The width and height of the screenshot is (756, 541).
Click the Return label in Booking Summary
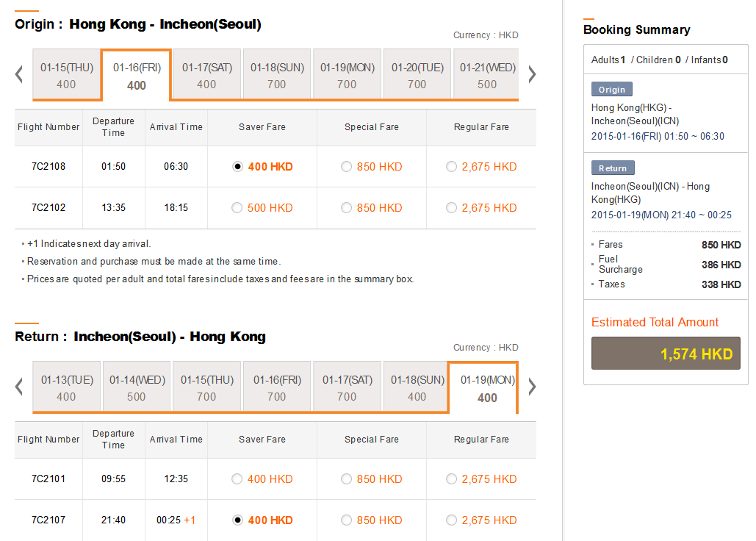pyautogui.click(x=612, y=168)
